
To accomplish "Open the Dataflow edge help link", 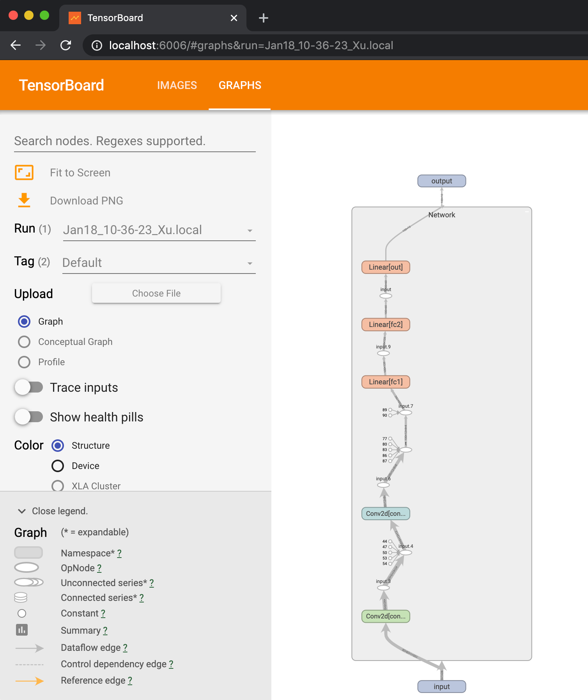I will point(125,648).
